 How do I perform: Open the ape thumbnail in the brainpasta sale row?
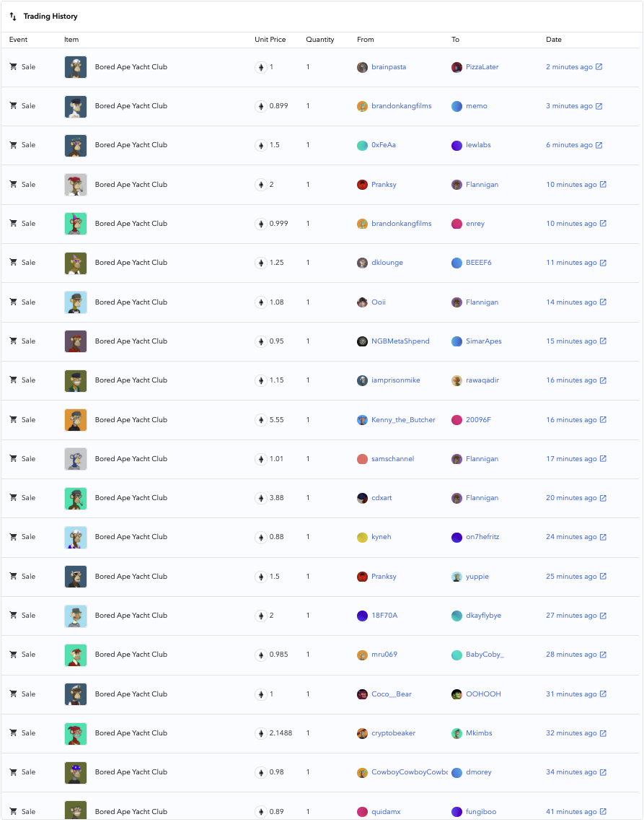tap(76, 67)
